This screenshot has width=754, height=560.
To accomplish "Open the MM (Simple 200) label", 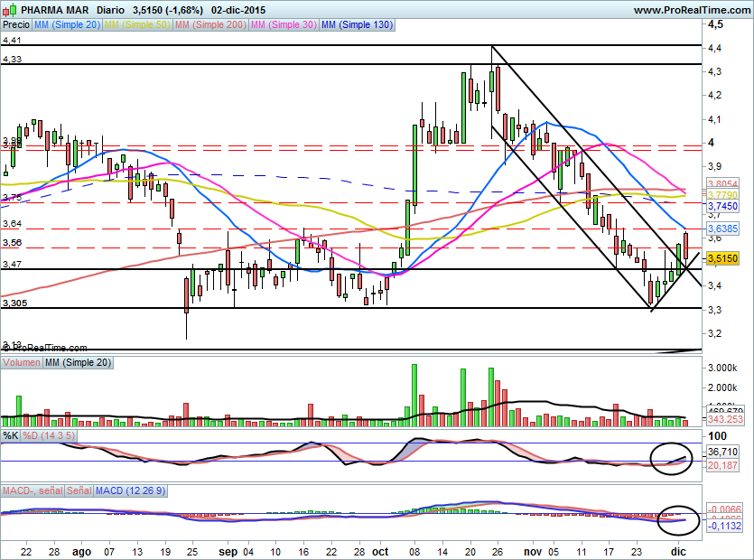I will [x=210, y=24].
